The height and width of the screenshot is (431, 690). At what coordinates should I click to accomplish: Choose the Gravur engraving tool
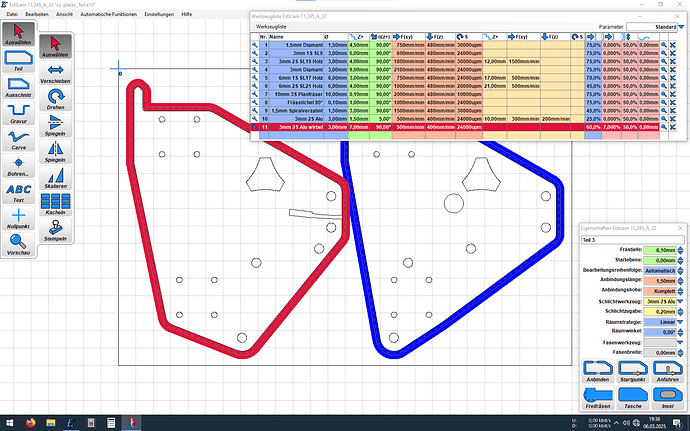(x=18, y=113)
